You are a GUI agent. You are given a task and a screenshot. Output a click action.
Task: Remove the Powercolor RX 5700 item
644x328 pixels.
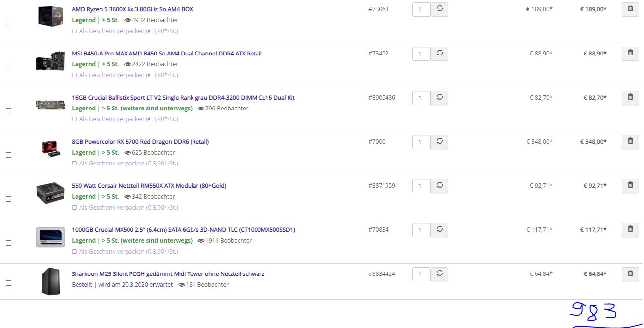(x=630, y=141)
